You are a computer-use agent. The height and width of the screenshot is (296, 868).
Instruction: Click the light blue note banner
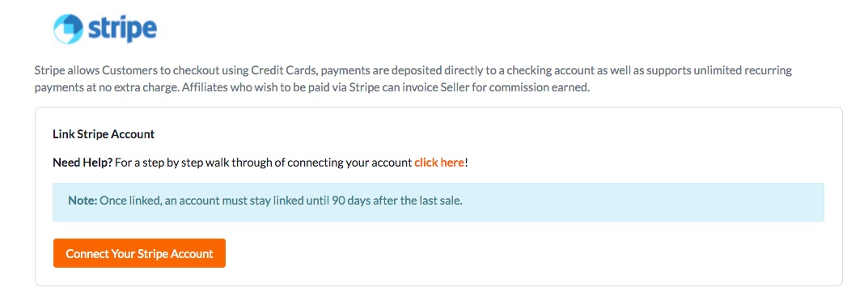(438, 202)
